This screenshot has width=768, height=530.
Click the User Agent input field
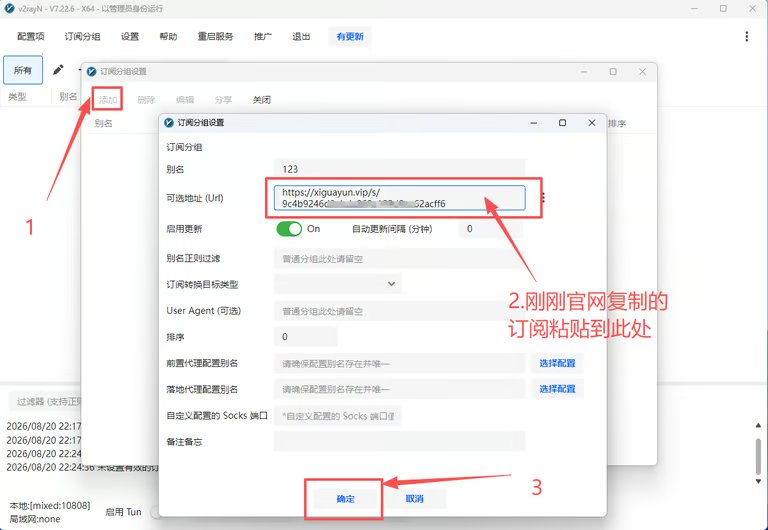(400, 311)
